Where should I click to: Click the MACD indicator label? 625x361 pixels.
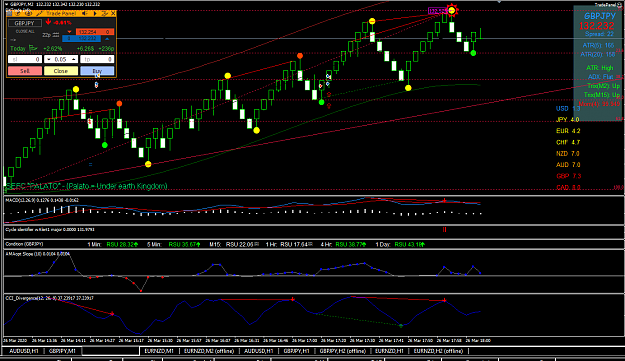pos(42,200)
